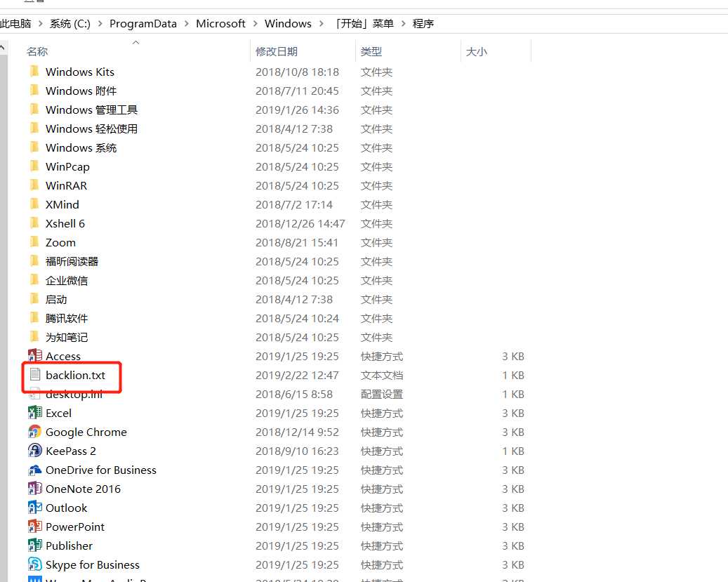
Task: Click the date 2019/1/26 14:36
Action: click(x=297, y=110)
